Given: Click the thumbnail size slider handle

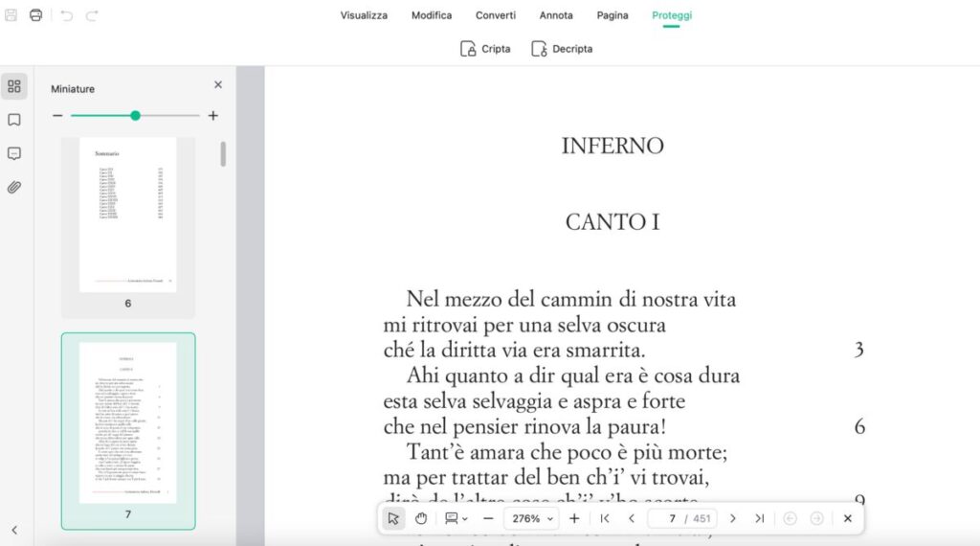Looking at the screenshot, I should (x=135, y=116).
